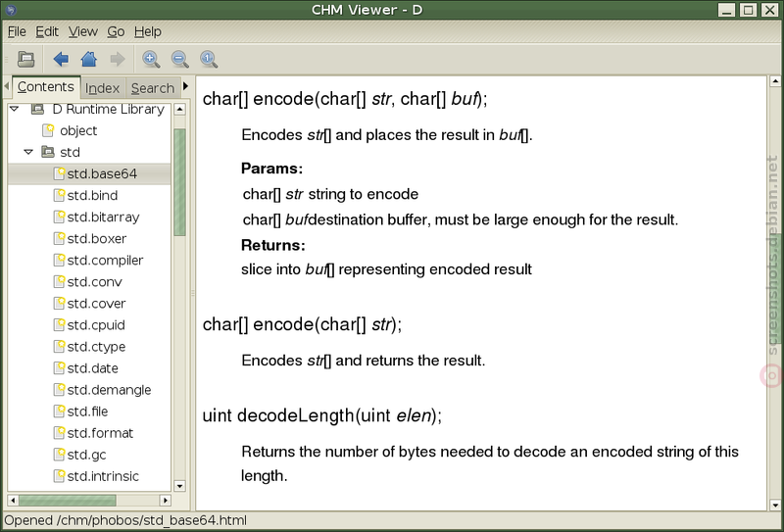Select std.base64 in the contents tree
784x532 pixels.
coord(89,173)
